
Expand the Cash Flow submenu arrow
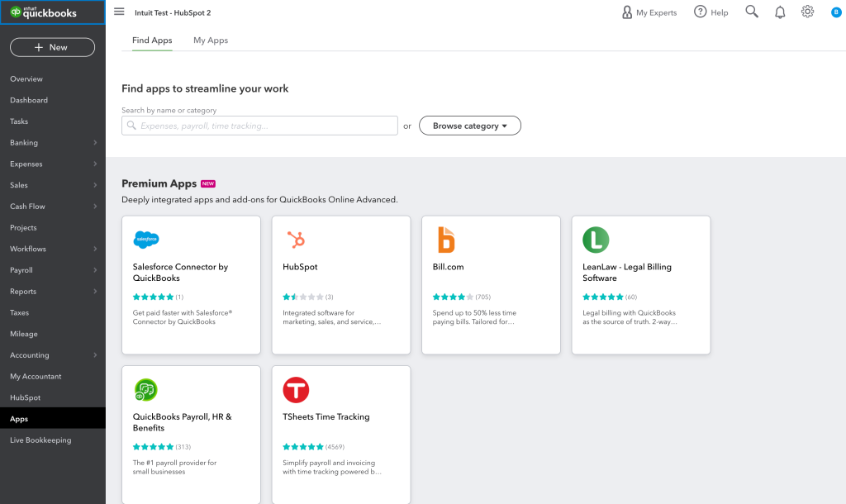95,206
